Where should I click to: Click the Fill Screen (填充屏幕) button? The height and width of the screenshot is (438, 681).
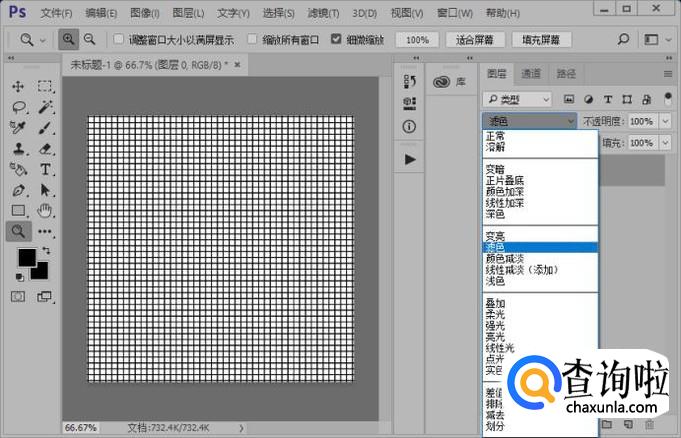[x=541, y=40]
